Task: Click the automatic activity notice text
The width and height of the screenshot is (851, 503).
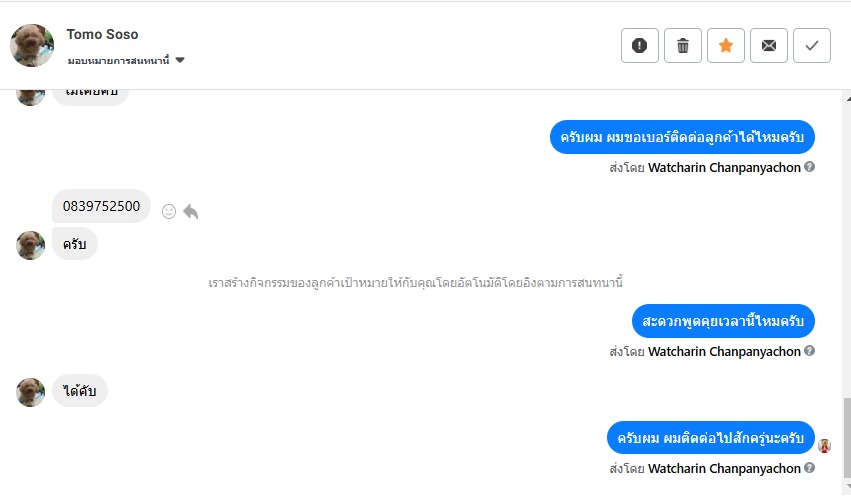Action: point(416,283)
